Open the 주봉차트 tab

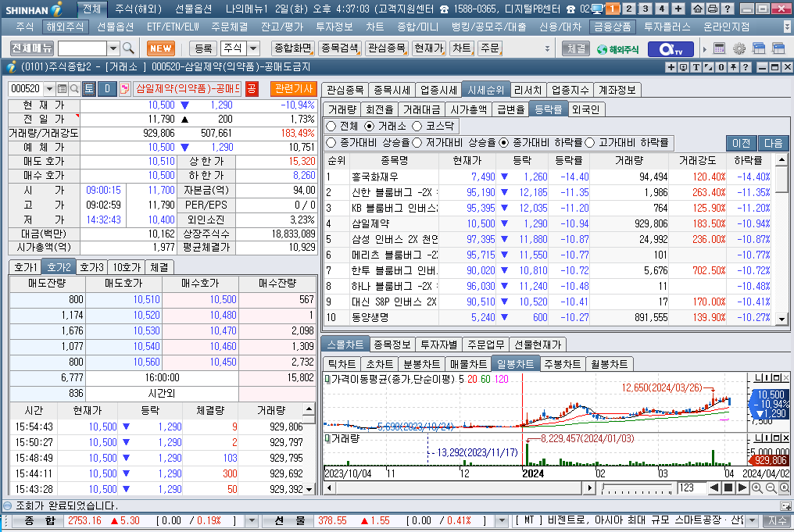562,364
